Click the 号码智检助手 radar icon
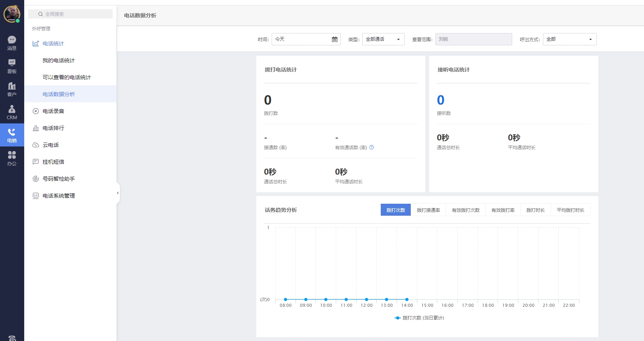 (36, 179)
